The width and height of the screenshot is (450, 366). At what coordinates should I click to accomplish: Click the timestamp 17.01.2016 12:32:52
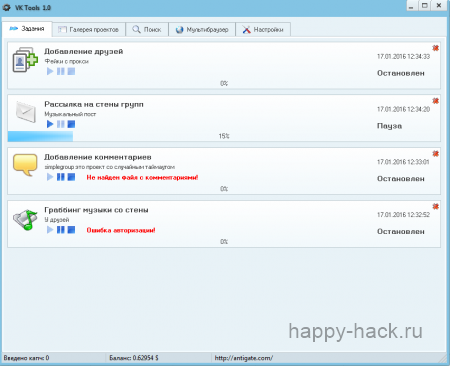pos(403,215)
